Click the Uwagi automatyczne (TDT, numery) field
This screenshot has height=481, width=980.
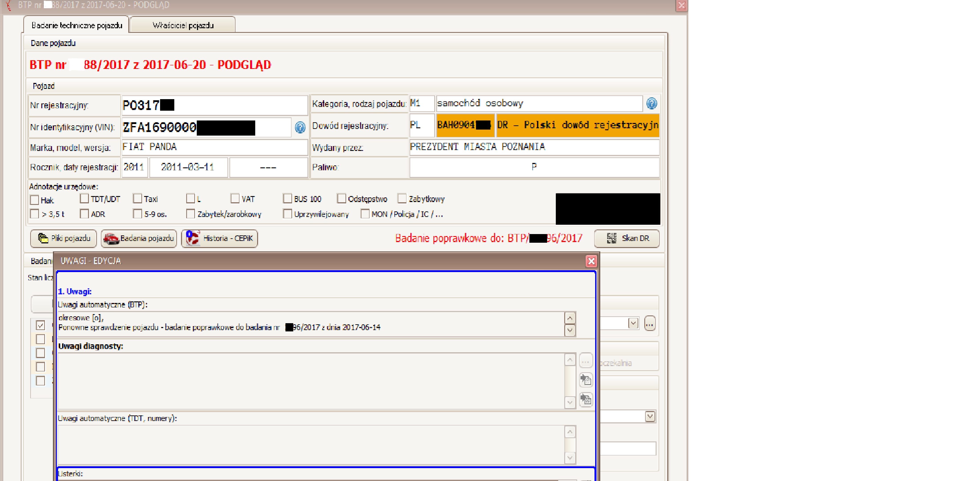coord(311,445)
